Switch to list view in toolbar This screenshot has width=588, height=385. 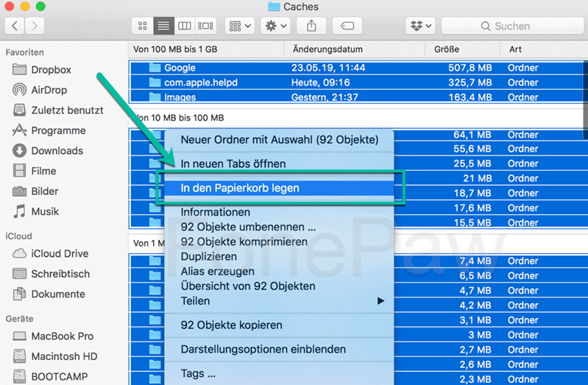163,26
